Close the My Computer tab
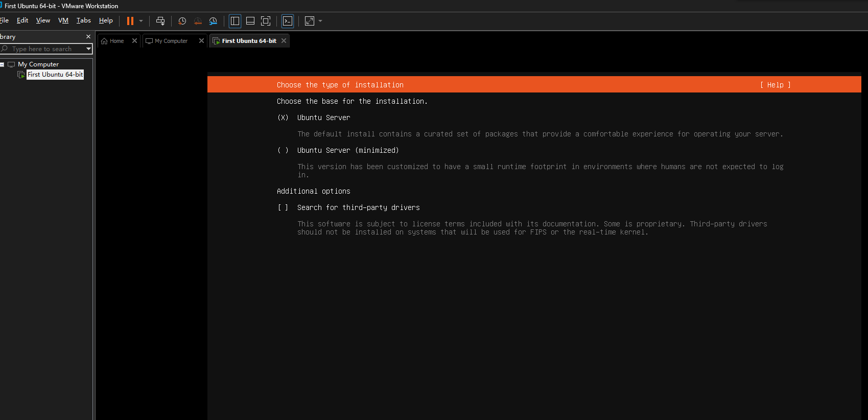 [x=201, y=41]
